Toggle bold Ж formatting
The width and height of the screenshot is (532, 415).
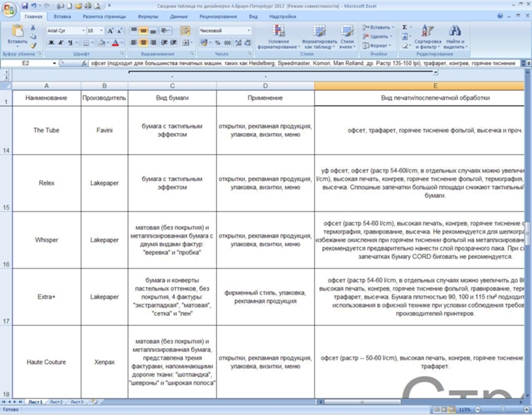(51, 43)
